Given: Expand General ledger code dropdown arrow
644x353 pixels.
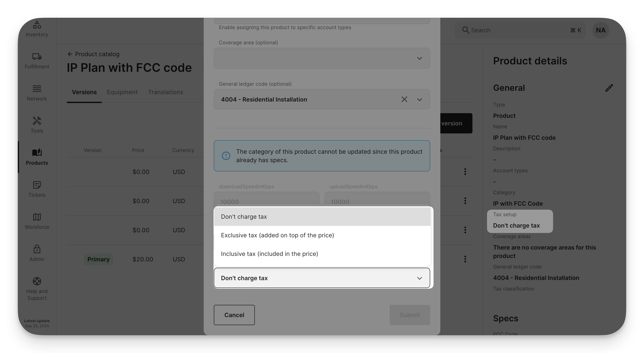Looking at the screenshot, I should tap(419, 99).
